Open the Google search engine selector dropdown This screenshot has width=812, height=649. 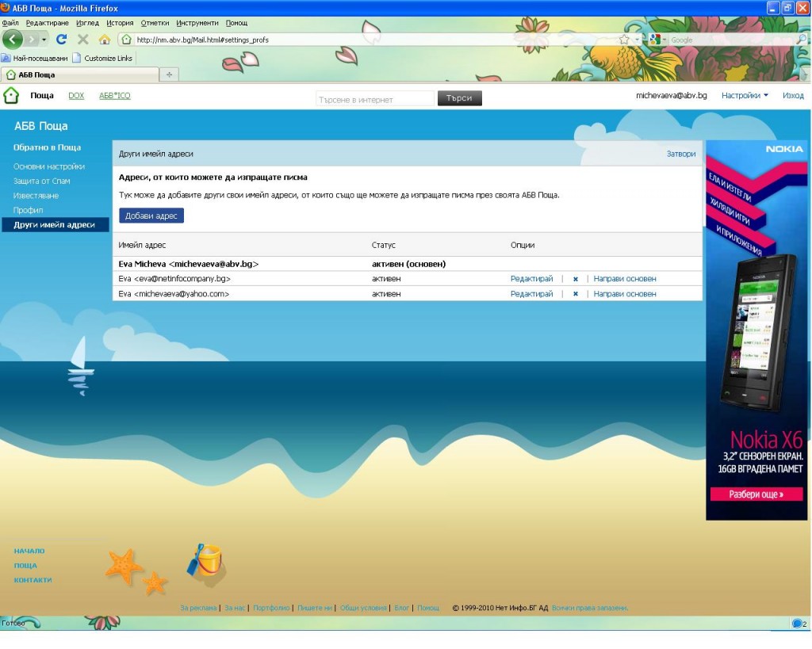pyautogui.click(x=657, y=40)
